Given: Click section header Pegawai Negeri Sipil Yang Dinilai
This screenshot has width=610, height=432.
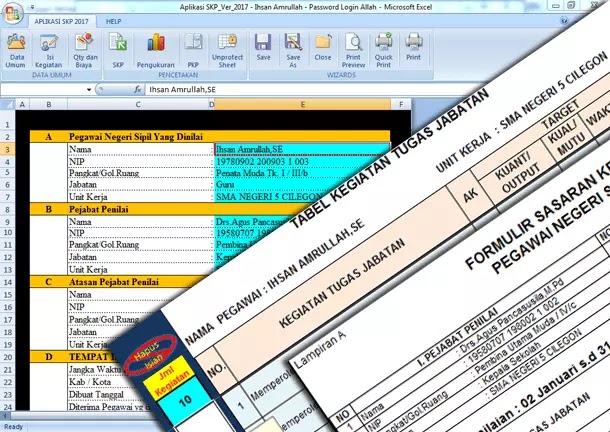Looking at the screenshot, I should tap(136, 137).
